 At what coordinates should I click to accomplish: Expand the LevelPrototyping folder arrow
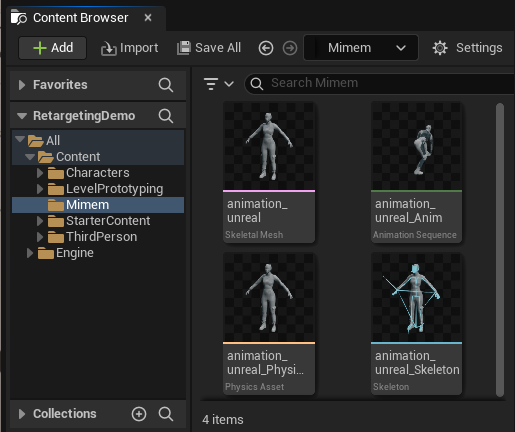[40, 189]
